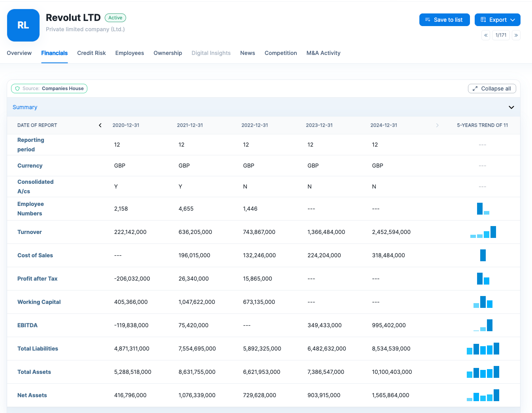Image resolution: width=532 pixels, height=413 pixels.
Task: Click cost of sales value 196,015,000
Action: click(194, 255)
